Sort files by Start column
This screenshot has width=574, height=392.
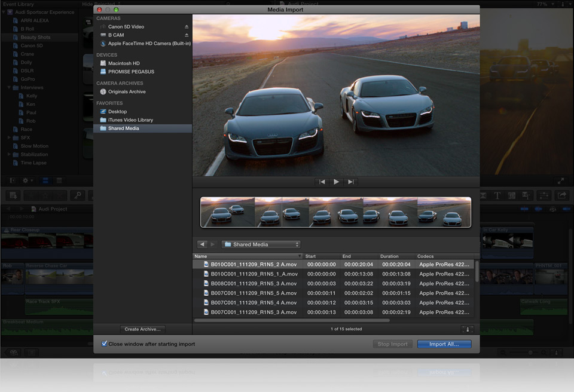pyautogui.click(x=322, y=256)
